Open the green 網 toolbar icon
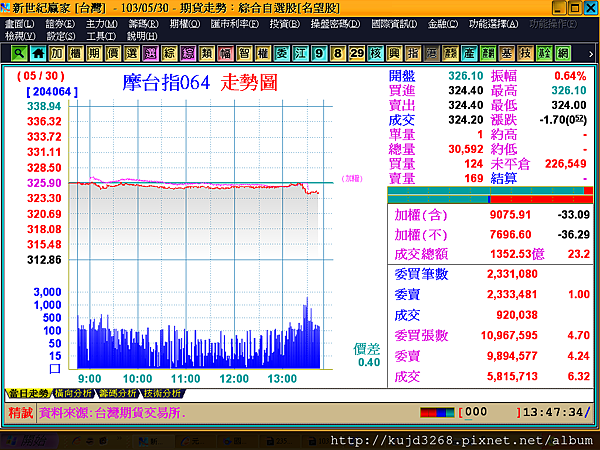The height and width of the screenshot is (450, 600). (x=563, y=53)
